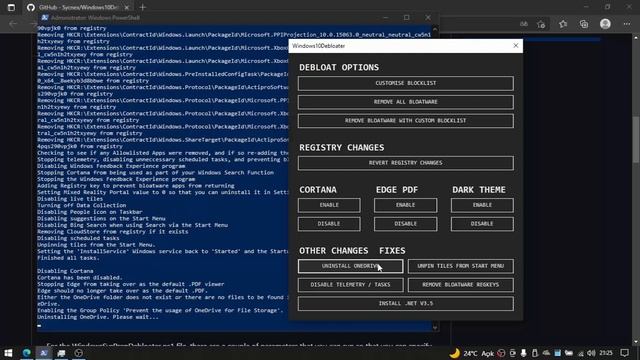
Task: Enable Dark Theme in the Debloater window
Action: [x=482, y=205]
